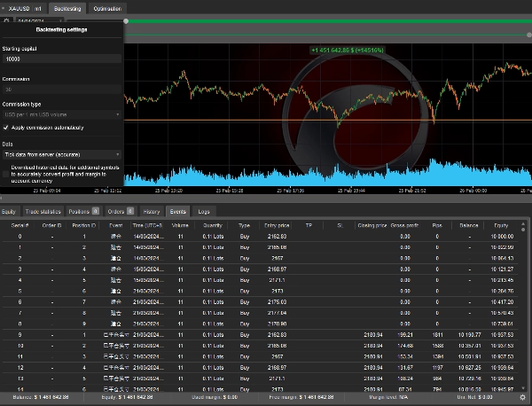Sort by Gross profit column header
This screenshot has width=532, height=406.
pyautogui.click(x=404, y=225)
